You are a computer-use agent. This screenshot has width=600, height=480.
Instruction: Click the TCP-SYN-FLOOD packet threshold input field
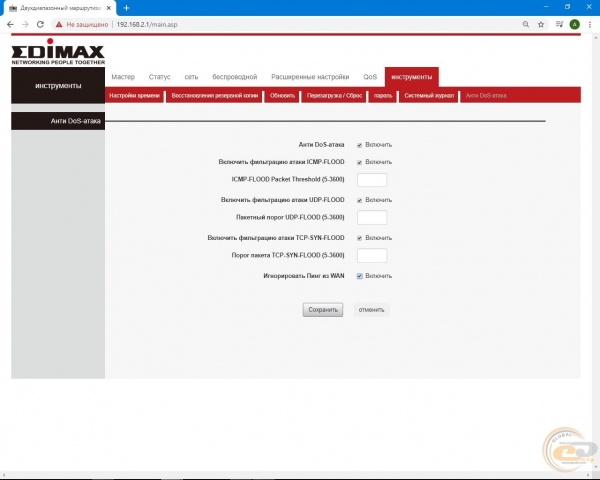[x=372, y=255]
